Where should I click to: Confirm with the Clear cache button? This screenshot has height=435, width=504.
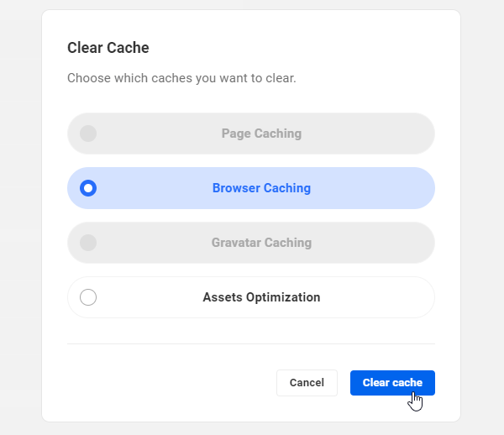392,382
